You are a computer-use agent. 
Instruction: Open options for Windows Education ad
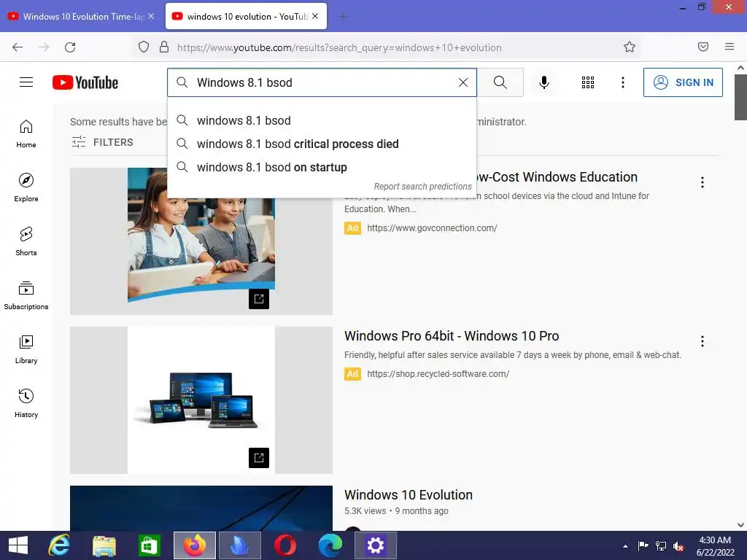click(703, 182)
